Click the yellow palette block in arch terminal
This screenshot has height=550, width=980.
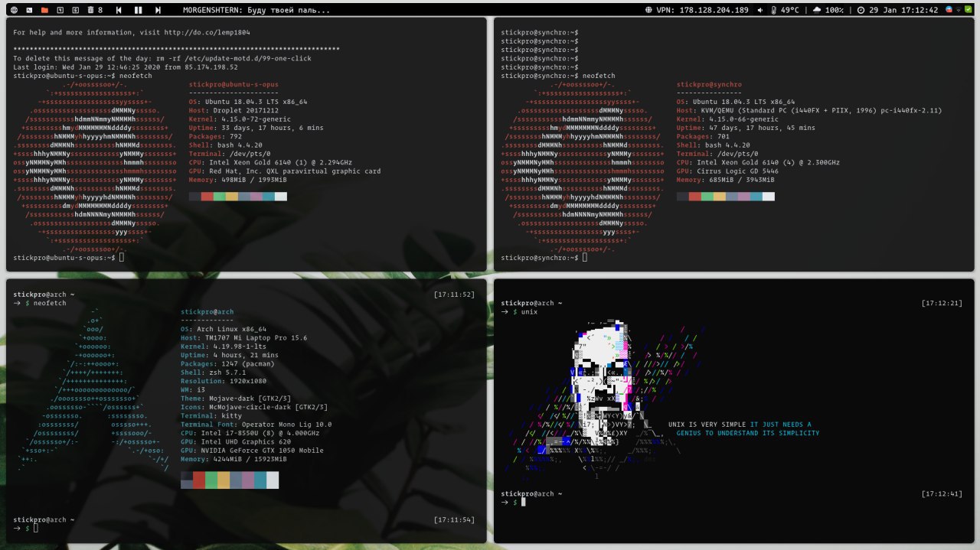[x=224, y=480]
